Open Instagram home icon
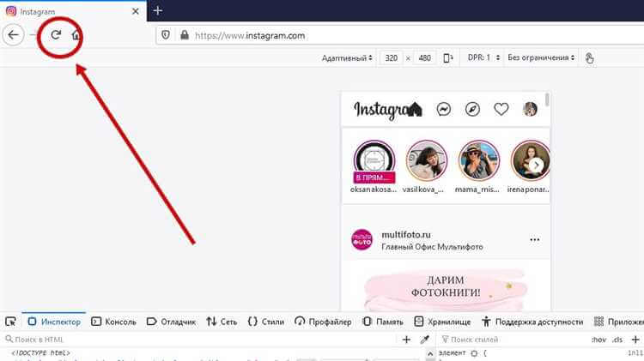Screen dimensions: 644x361 (415, 110)
